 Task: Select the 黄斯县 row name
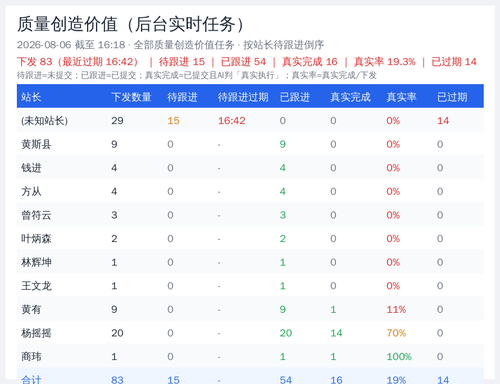[36, 144]
